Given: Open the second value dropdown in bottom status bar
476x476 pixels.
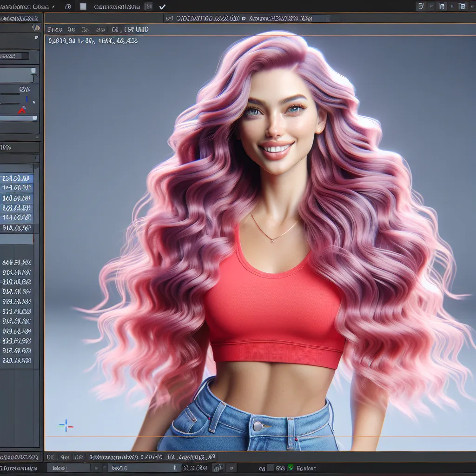Looking at the screenshot, I should (x=144, y=468).
